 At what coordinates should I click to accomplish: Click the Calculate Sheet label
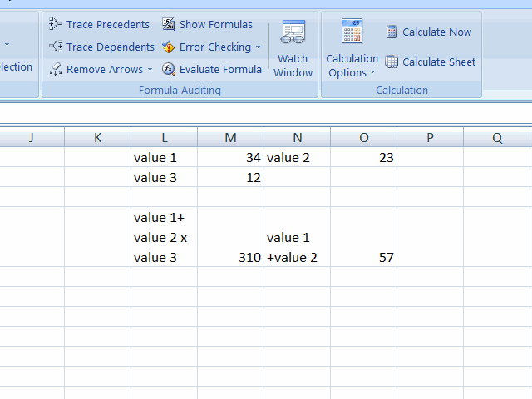coord(439,62)
